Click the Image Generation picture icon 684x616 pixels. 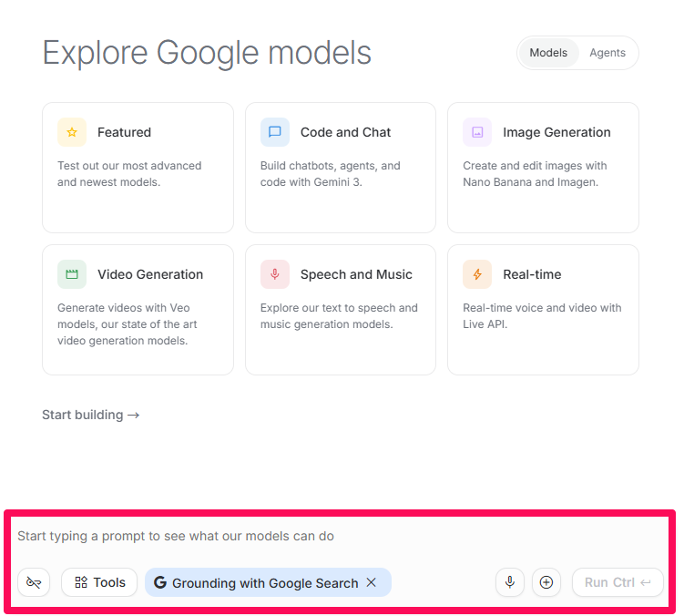477,132
